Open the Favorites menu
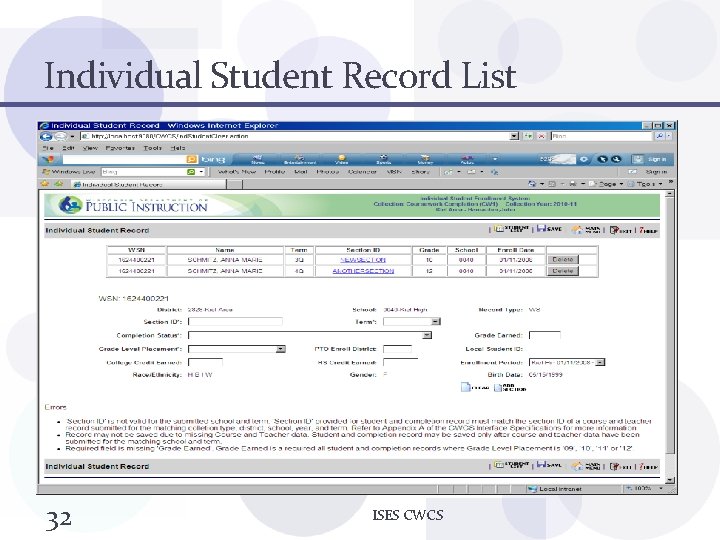 [x=120, y=148]
